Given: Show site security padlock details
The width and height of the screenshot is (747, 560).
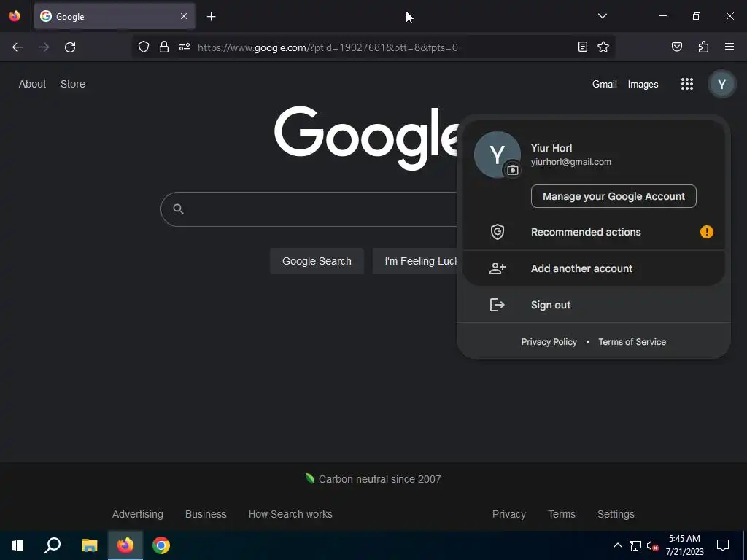Looking at the screenshot, I should tap(164, 47).
